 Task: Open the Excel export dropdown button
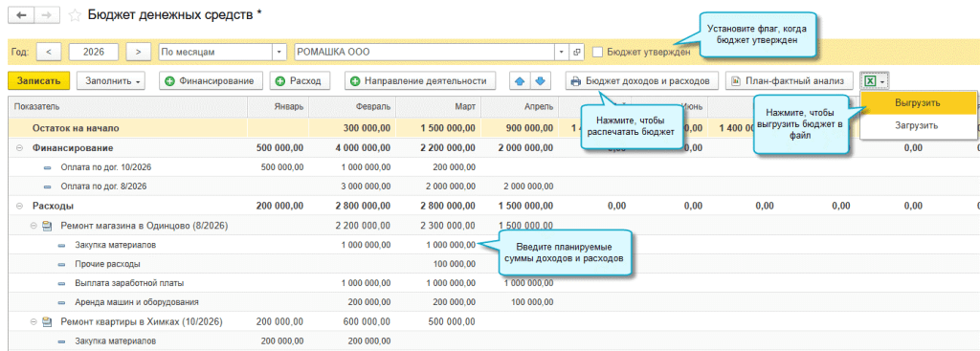(x=875, y=80)
